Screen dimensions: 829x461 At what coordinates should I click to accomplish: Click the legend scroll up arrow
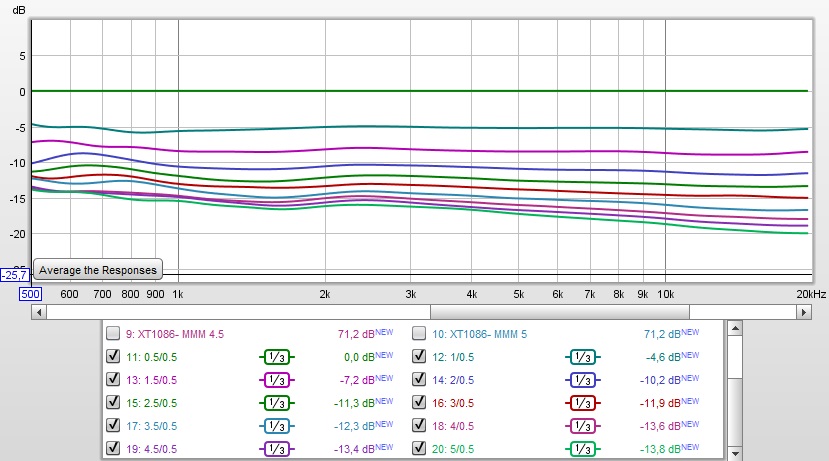(x=735, y=328)
